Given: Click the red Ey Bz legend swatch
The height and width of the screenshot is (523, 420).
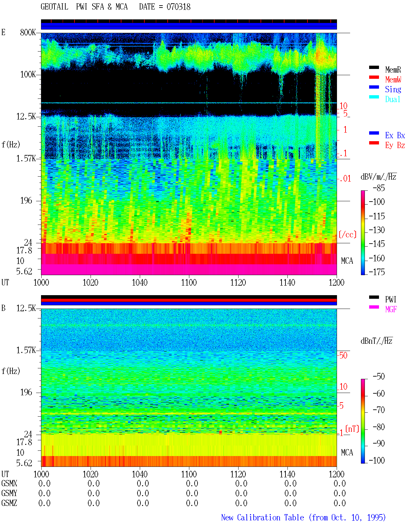Looking at the screenshot, I should [x=374, y=143].
